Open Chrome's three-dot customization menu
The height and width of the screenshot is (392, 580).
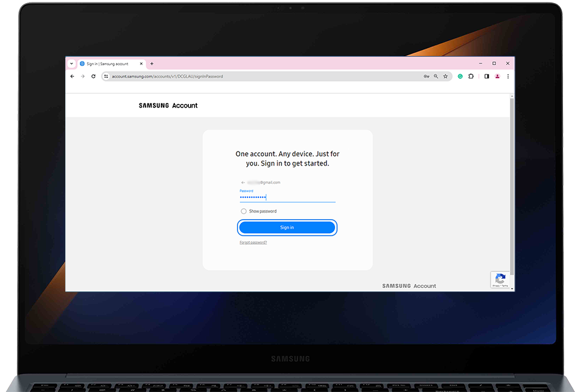coord(507,77)
